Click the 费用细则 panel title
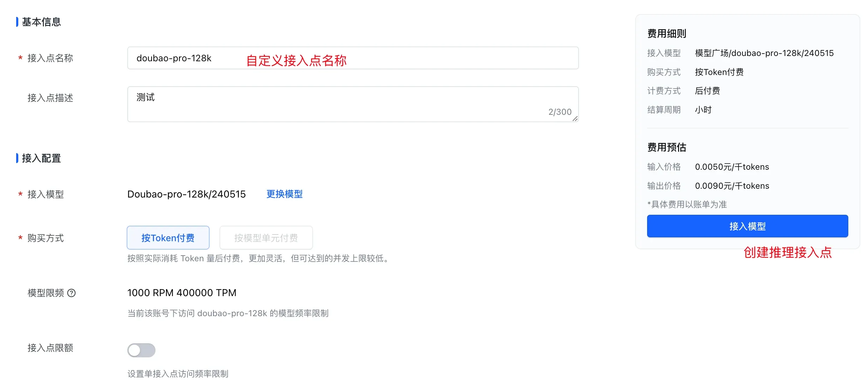This screenshot has height=388, width=868. [668, 33]
